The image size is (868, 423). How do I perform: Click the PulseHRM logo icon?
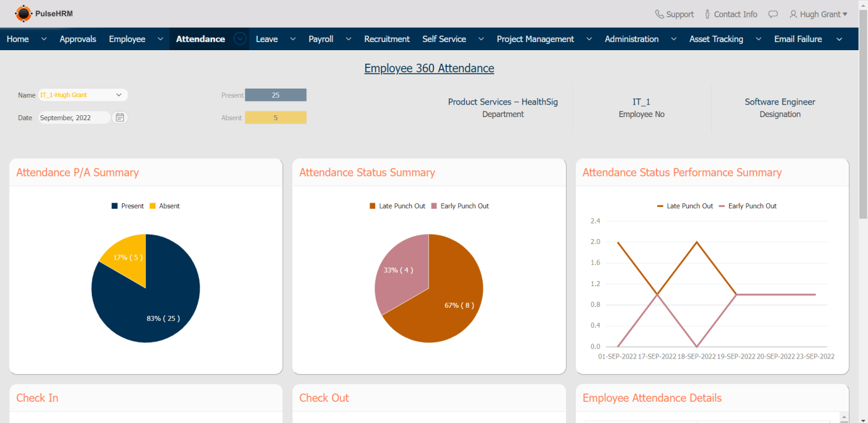click(24, 14)
